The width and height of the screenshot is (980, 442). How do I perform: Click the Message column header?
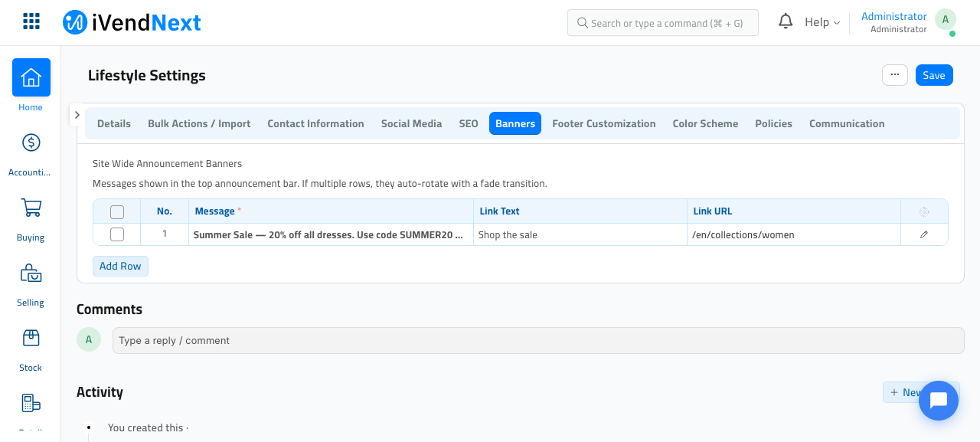pyautogui.click(x=331, y=211)
